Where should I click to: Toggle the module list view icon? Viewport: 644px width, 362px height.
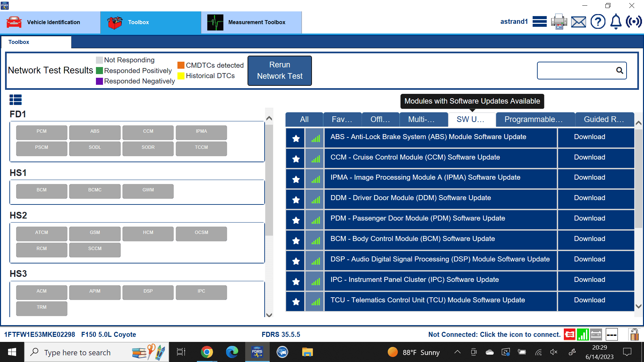click(15, 100)
